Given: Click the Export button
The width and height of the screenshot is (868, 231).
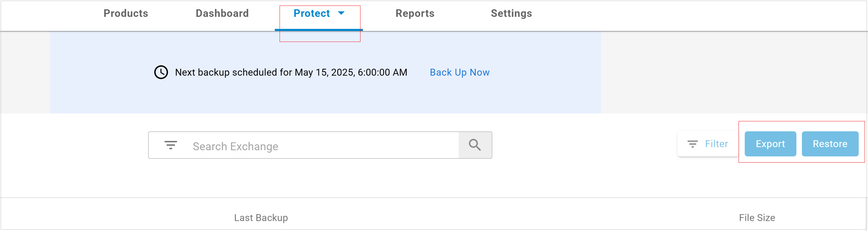Looking at the screenshot, I should 770,144.
